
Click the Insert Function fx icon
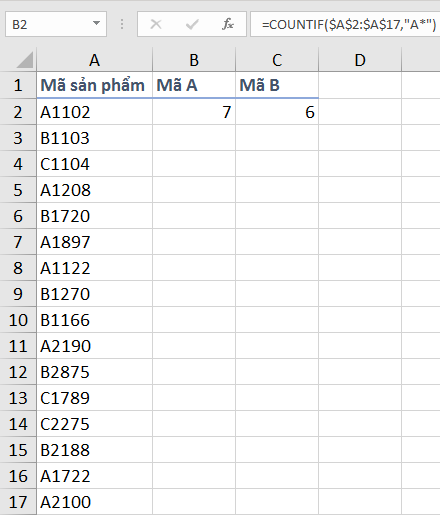(228, 24)
